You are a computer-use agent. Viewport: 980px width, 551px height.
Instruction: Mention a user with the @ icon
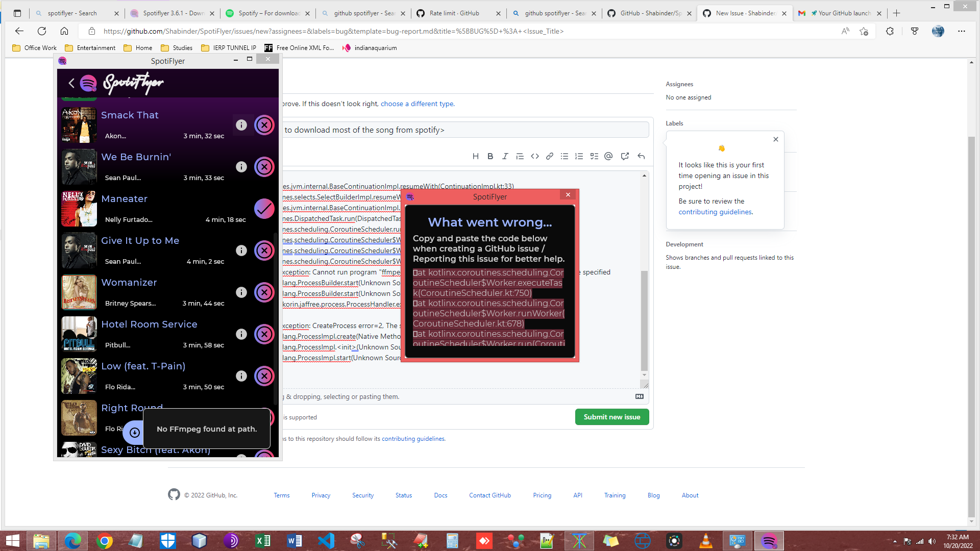pyautogui.click(x=608, y=156)
